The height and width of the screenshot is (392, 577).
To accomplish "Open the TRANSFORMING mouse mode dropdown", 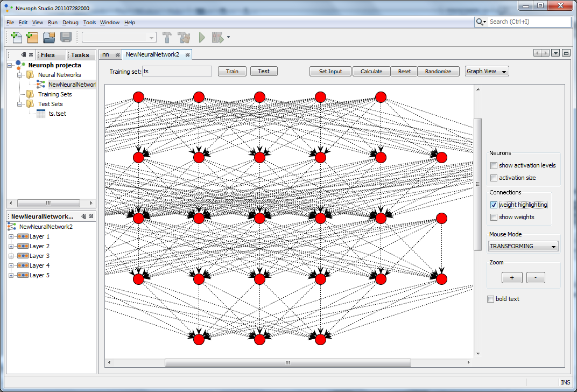I will (523, 246).
